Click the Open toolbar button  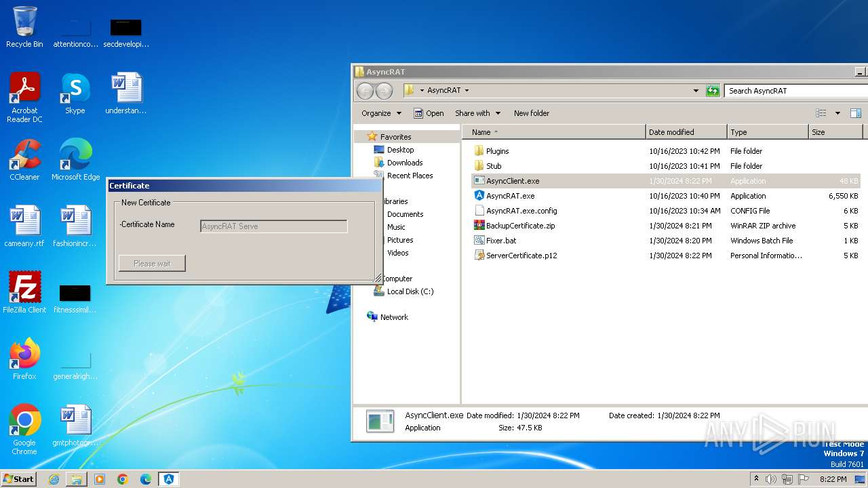[429, 113]
